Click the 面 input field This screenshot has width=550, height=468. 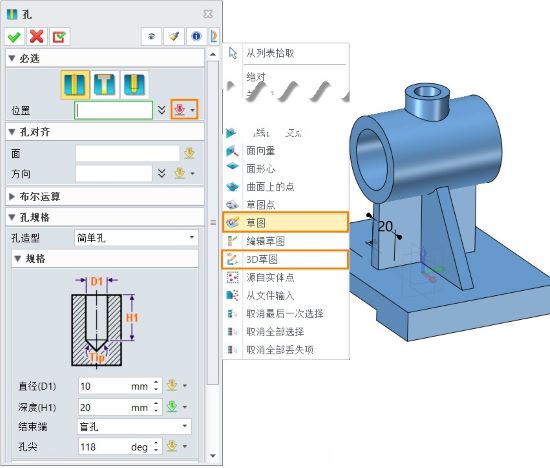[x=127, y=153]
